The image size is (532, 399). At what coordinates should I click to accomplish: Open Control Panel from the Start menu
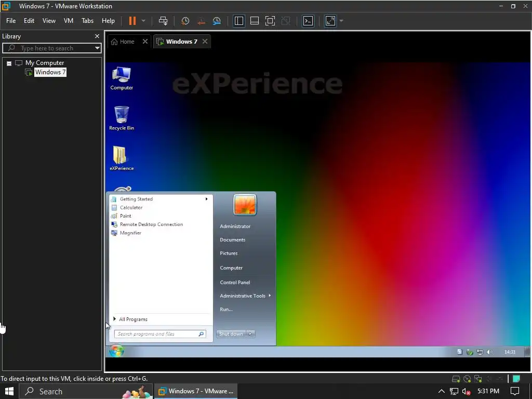(x=235, y=282)
